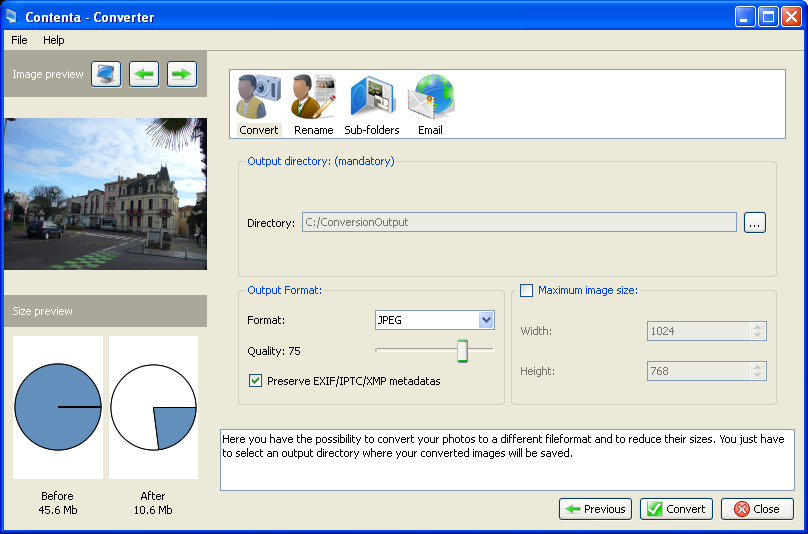Click the Previous button
The image size is (808, 534).
[595, 509]
